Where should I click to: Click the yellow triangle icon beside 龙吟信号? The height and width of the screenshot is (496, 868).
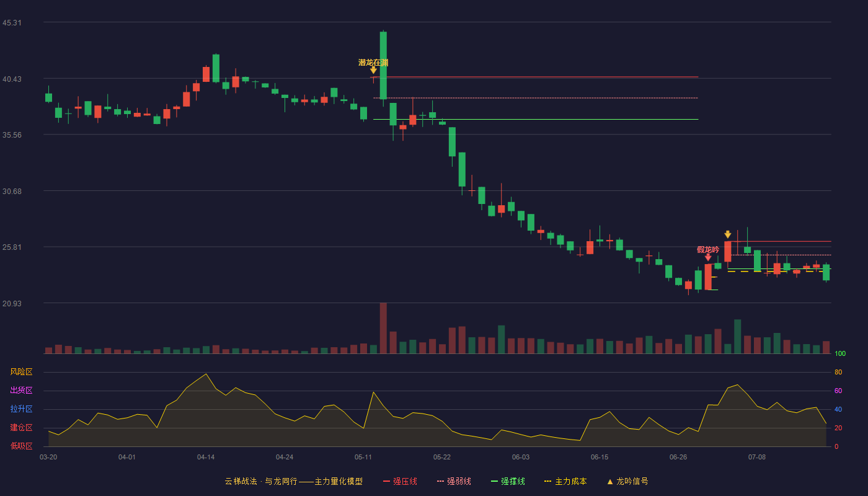(x=610, y=481)
